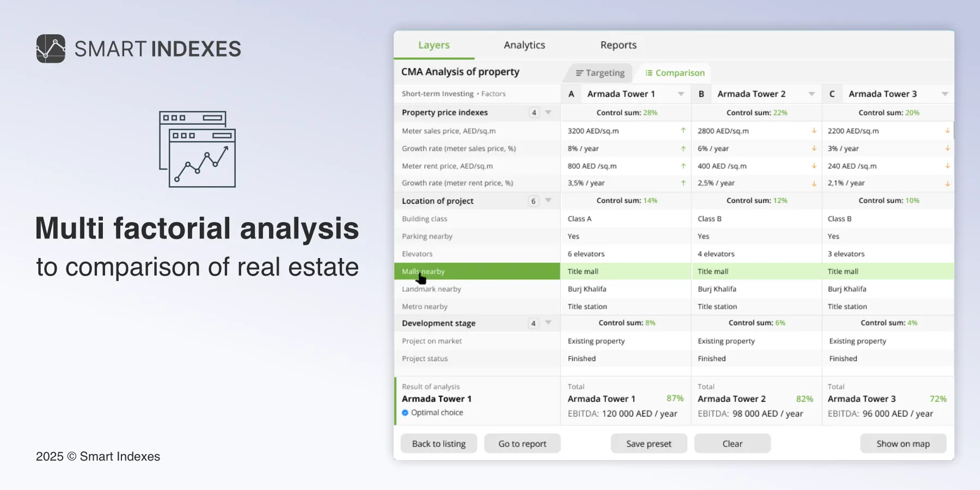Click the Short-term Investing label
This screenshot has height=490, width=980.
[x=438, y=94]
